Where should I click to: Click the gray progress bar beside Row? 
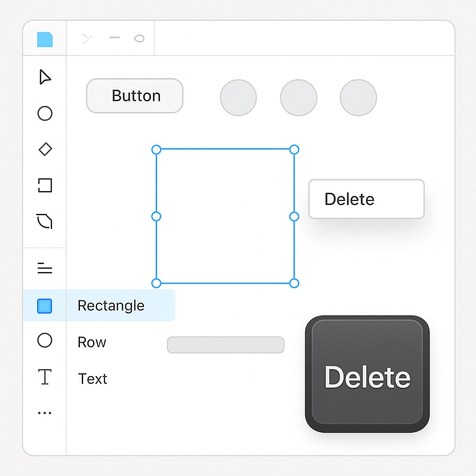point(225,344)
